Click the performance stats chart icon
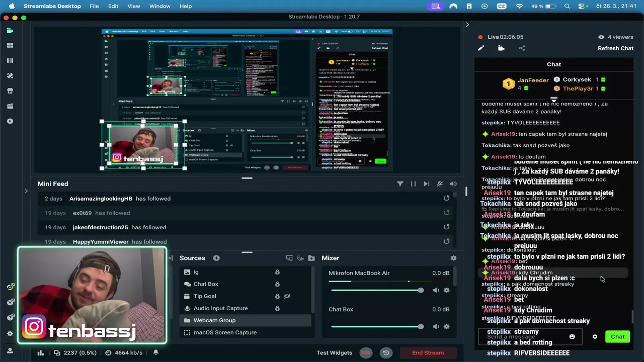644x362 pixels. (41, 353)
